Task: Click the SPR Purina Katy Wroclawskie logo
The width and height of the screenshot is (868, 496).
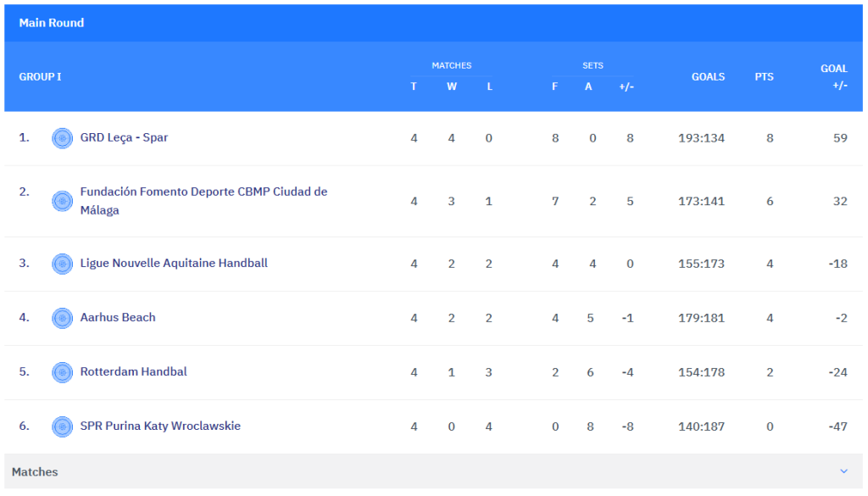Action: tap(62, 426)
